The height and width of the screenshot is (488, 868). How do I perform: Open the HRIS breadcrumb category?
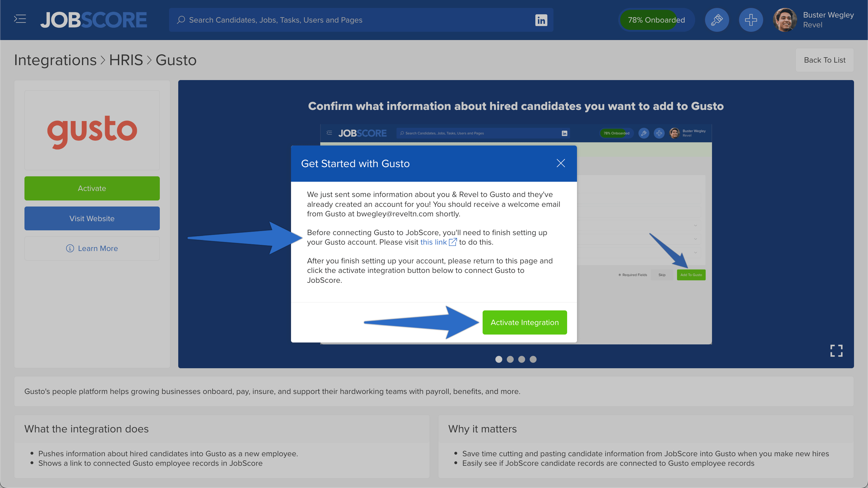click(126, 60)
